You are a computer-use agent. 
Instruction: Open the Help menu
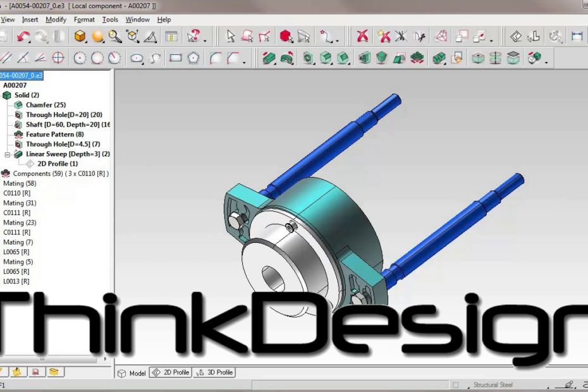click(164, 20)
